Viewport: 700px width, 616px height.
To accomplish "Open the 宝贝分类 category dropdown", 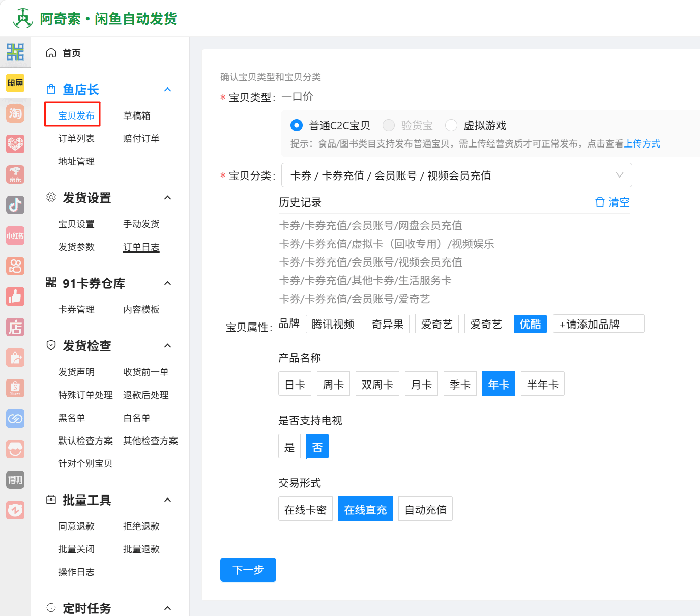I will pos(456,175).
